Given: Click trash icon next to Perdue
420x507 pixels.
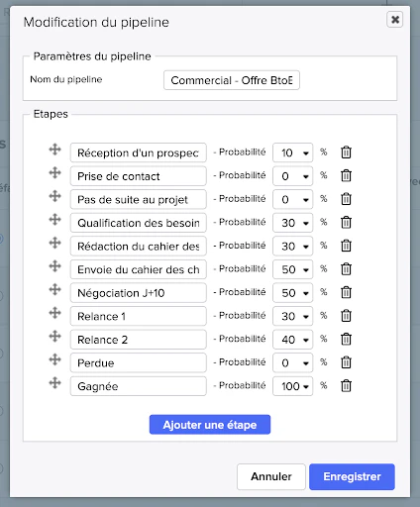Looking at the screenshot, I should (346, 362).
